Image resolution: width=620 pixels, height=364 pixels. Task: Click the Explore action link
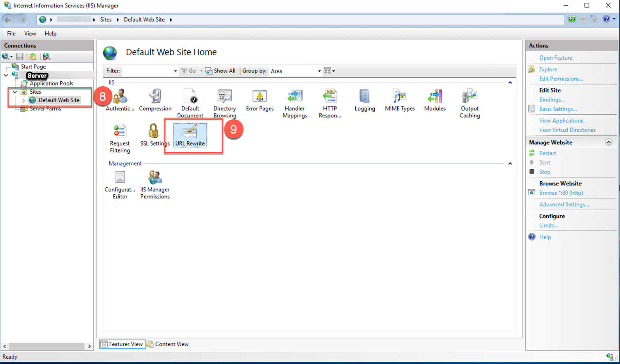[548, 69]
